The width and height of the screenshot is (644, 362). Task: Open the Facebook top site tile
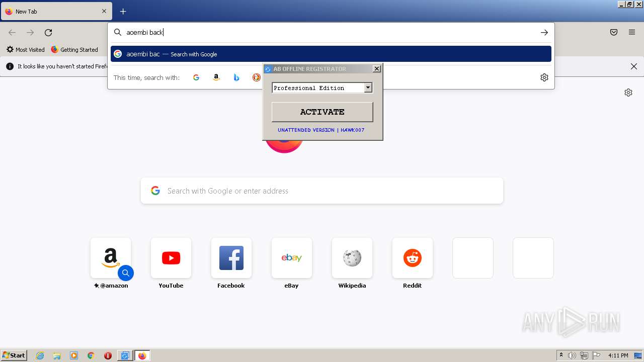coord(231,258)
